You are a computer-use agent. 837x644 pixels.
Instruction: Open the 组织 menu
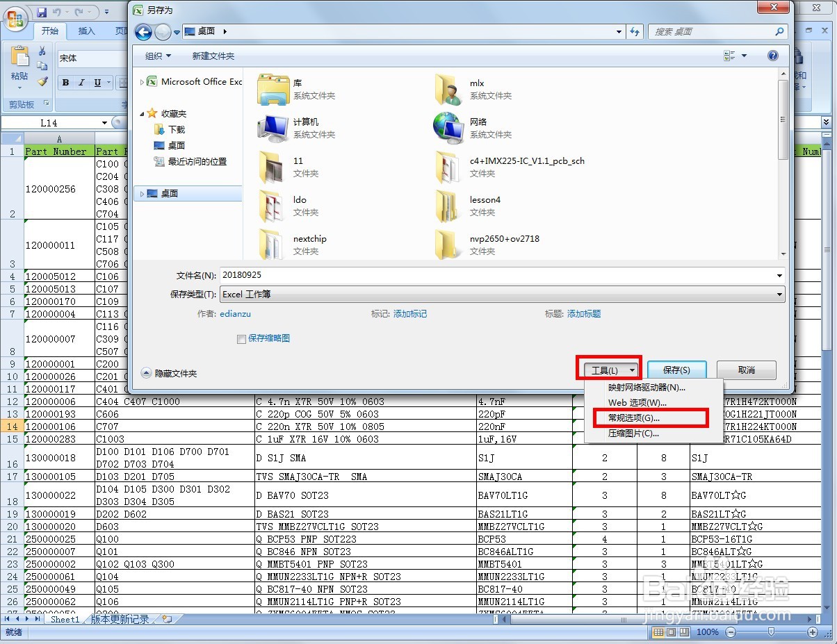[158, 56]
